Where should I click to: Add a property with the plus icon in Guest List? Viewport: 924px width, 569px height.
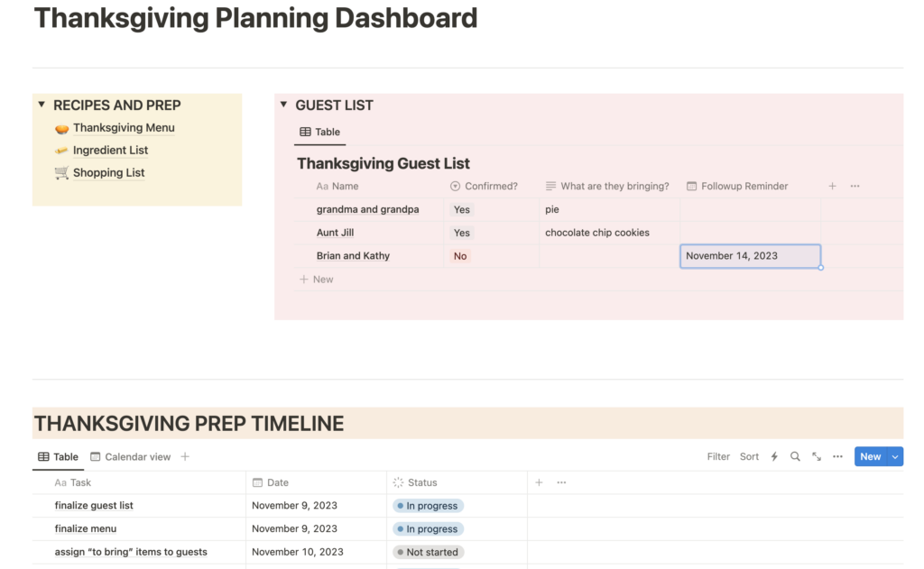click(831, 186)
